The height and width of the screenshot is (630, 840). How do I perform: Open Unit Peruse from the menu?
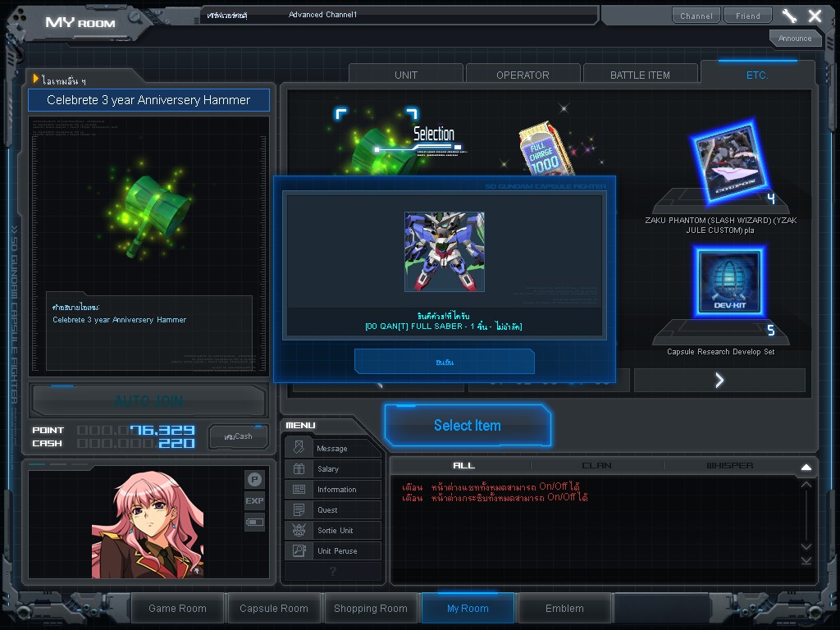(x=333, y=550)
